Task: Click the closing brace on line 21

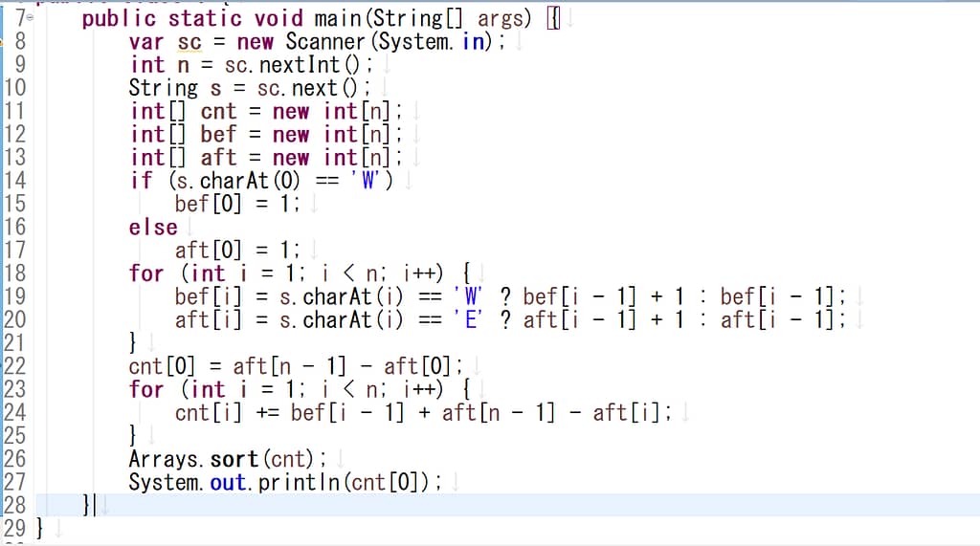Action: [132, 343]
